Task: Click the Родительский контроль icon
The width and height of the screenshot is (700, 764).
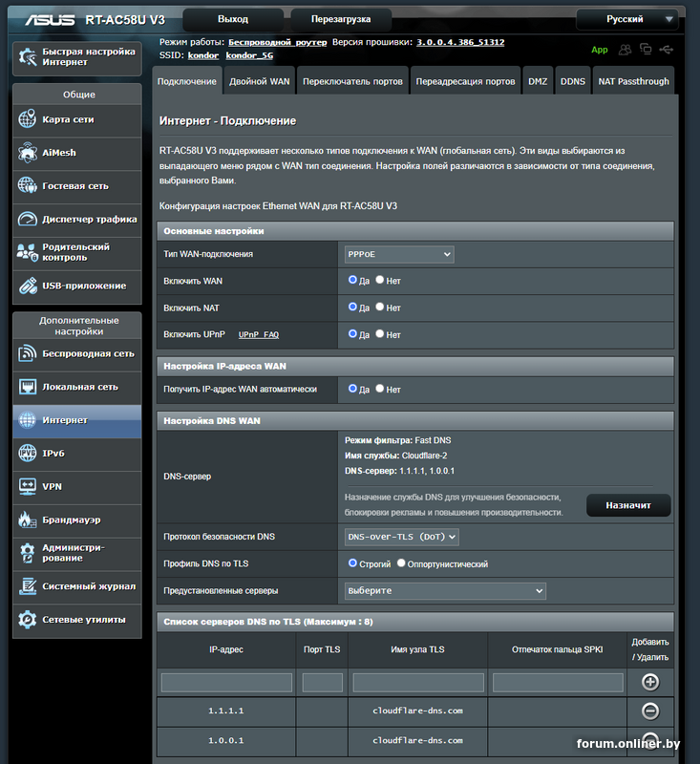Action: point(28,252)
